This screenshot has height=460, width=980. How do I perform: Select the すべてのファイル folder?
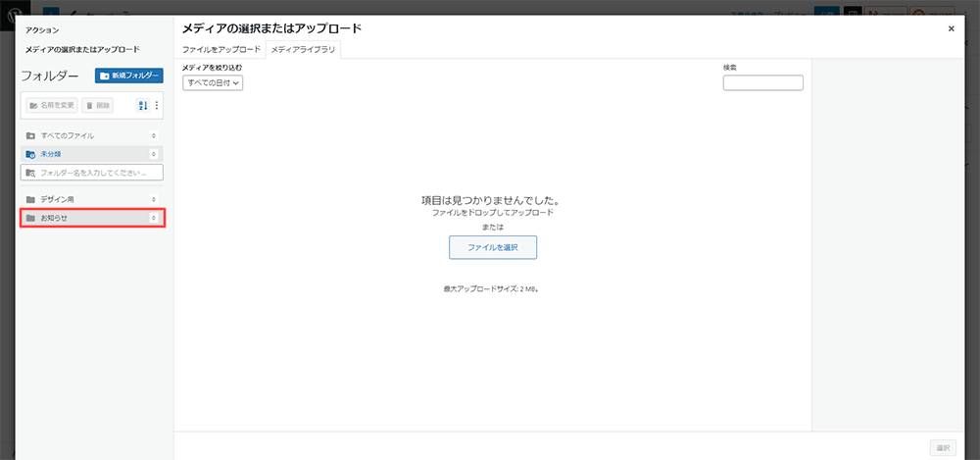click(92, 135)
